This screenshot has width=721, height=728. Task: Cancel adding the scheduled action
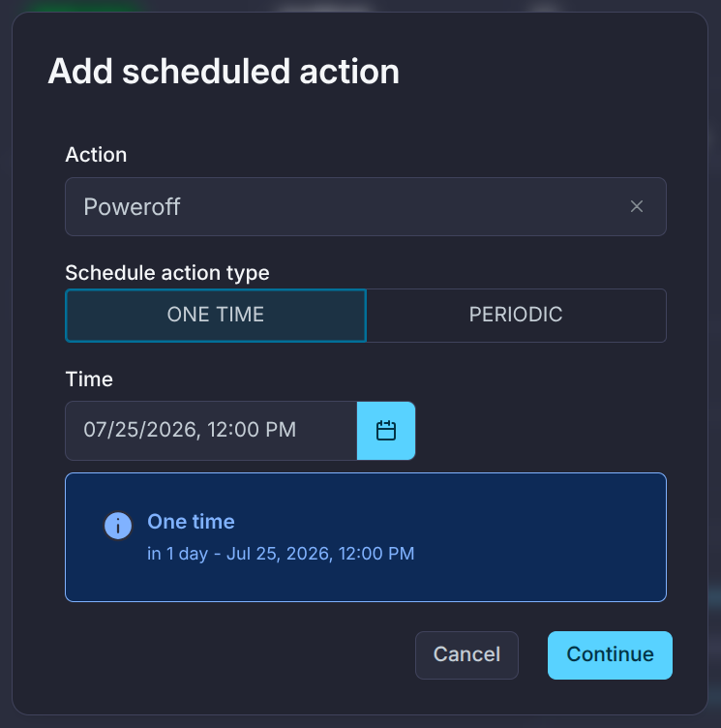coord(466,654)
